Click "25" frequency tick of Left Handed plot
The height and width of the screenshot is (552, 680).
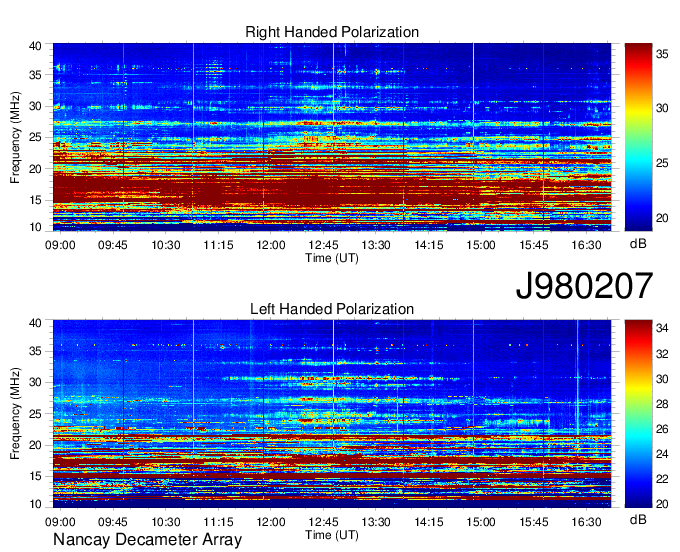[x=35, y=414]
